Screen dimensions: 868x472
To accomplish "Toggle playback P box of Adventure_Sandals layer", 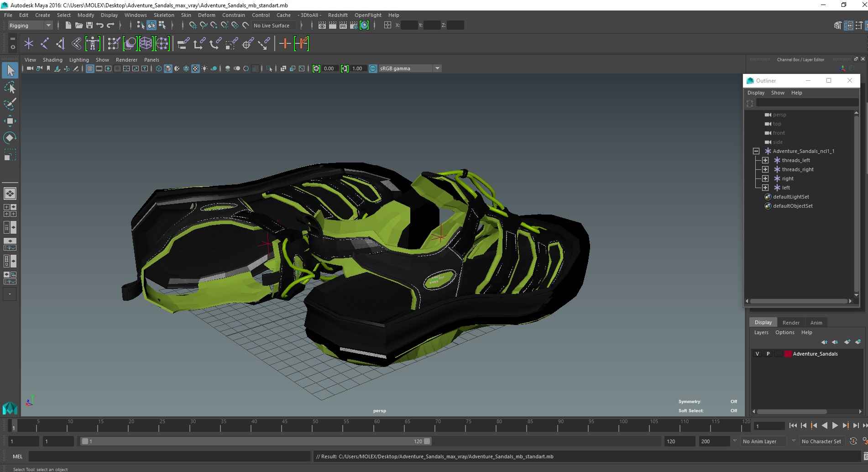I will [x=768, y=354].
